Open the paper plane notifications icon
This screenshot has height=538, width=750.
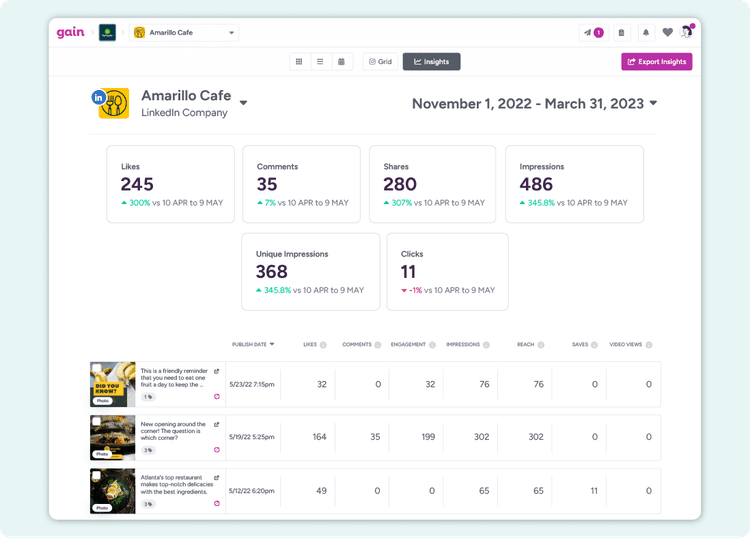587,33
